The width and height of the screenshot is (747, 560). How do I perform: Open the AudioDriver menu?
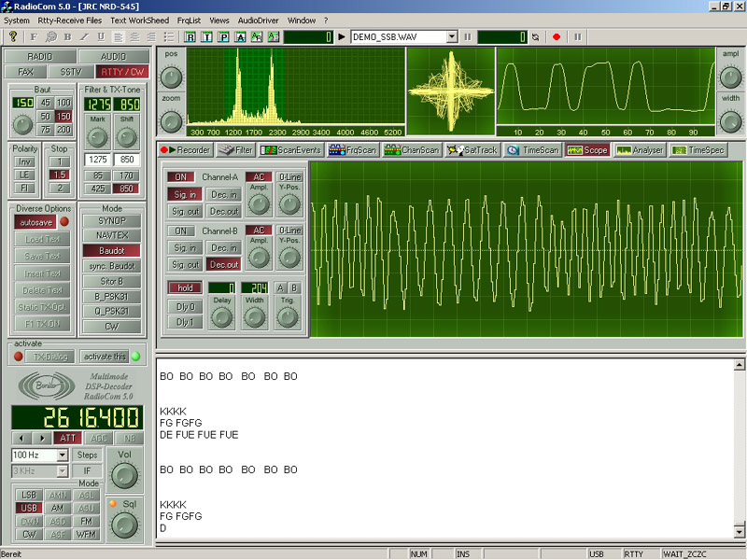259,21
